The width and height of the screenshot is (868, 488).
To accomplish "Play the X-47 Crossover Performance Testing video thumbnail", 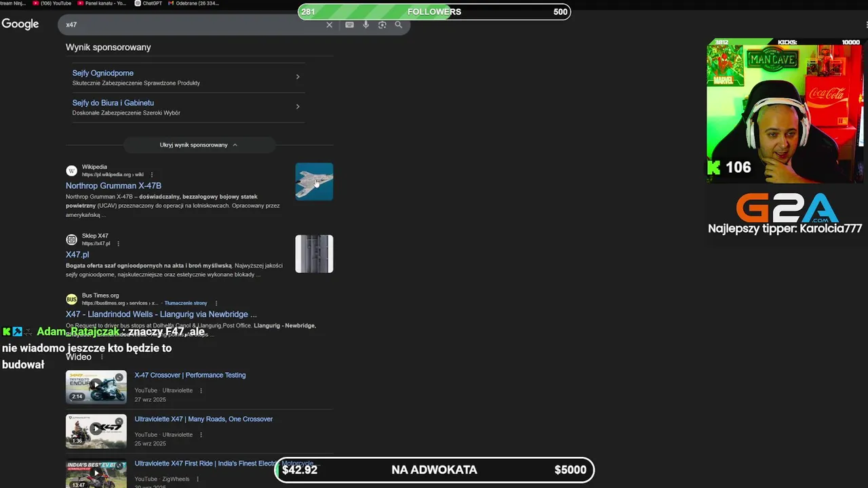I will [x=96, y=387].
